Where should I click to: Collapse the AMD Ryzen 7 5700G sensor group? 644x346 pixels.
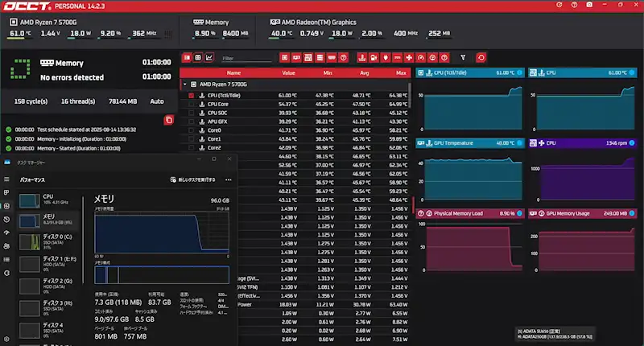[185, 84]
